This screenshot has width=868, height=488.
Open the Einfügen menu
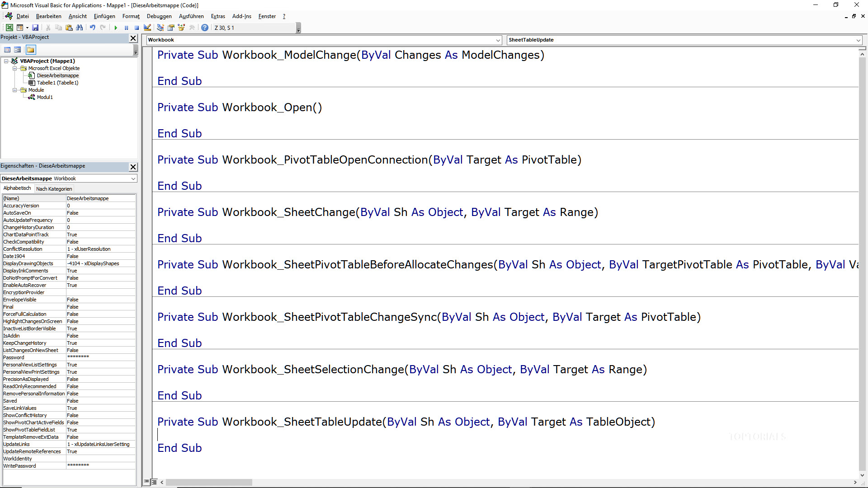click(104, 16)
